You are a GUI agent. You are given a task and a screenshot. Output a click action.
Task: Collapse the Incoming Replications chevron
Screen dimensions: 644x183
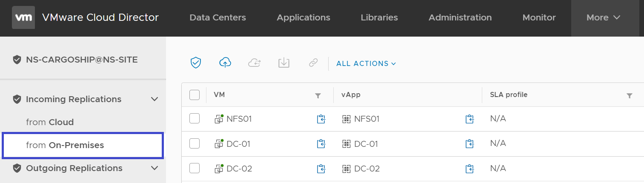(155, 99)
